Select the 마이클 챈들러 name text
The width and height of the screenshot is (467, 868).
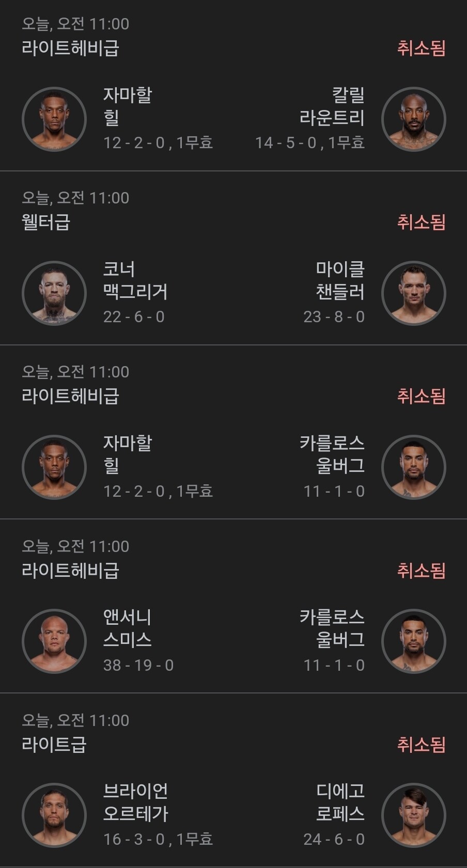[340, 280]
